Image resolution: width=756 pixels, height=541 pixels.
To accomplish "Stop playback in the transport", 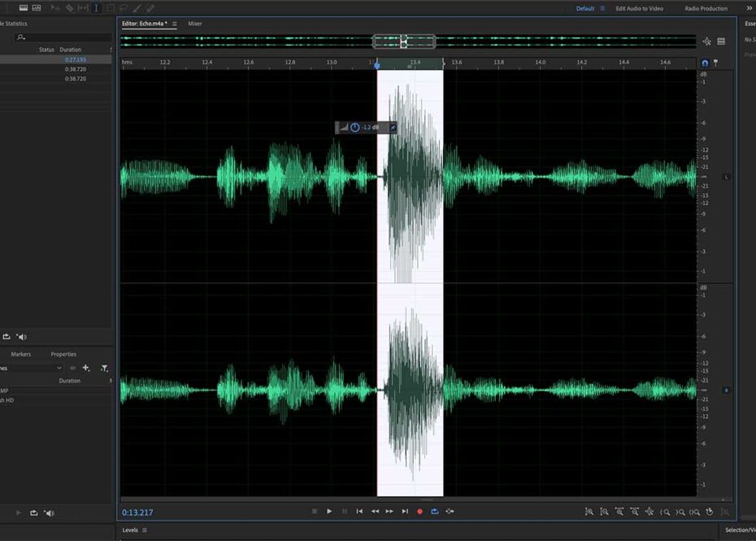I will pos(315,512).
